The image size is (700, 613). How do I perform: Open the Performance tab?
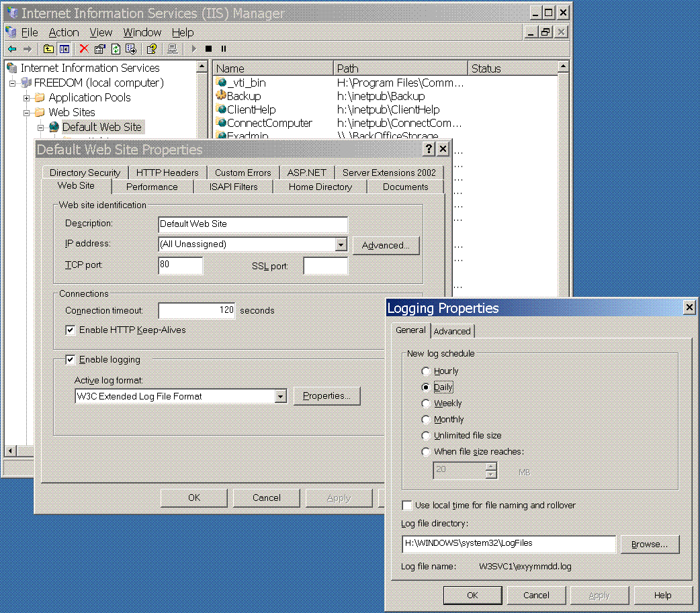coord(152,187)
